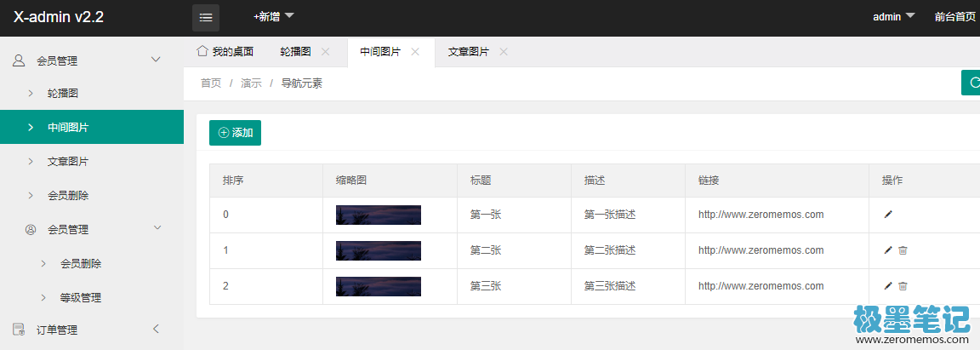Click the 第三张描述 cell

[610, 286]
